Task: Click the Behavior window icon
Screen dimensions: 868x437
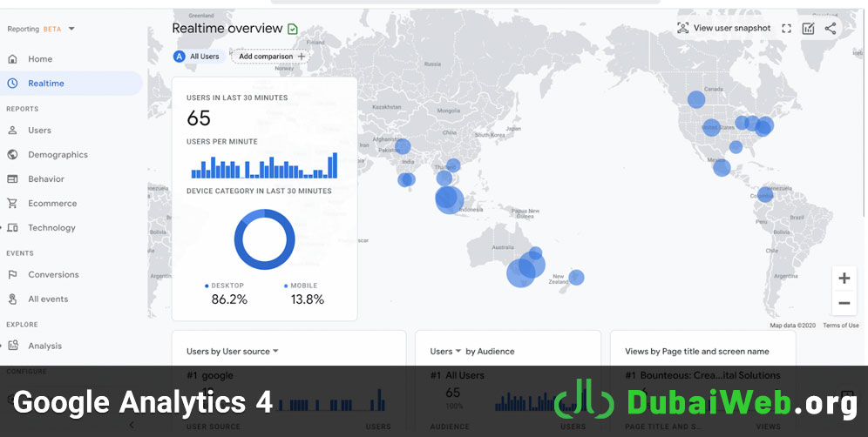Action: point(13,179)
